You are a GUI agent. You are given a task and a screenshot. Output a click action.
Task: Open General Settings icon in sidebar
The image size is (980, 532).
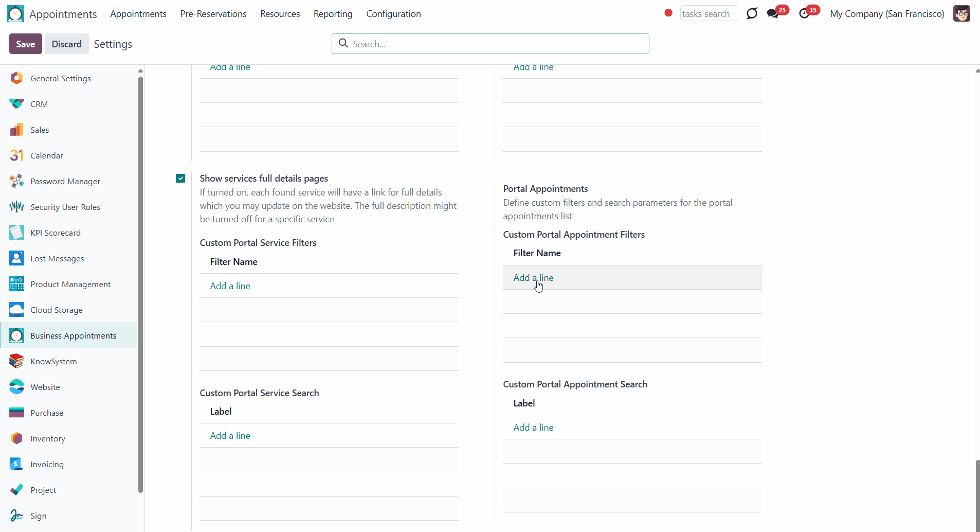(16, 78)
